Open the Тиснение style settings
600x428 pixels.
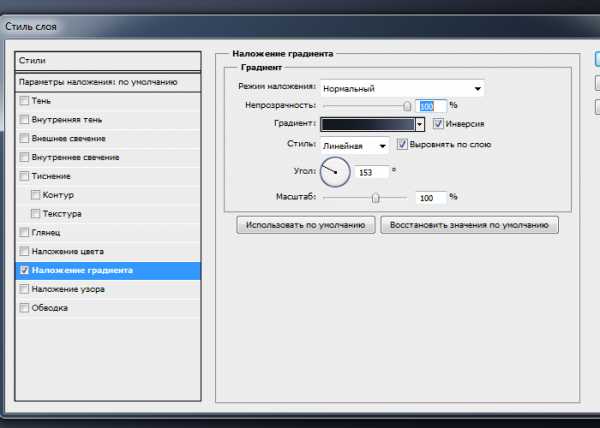coord(51,176)
